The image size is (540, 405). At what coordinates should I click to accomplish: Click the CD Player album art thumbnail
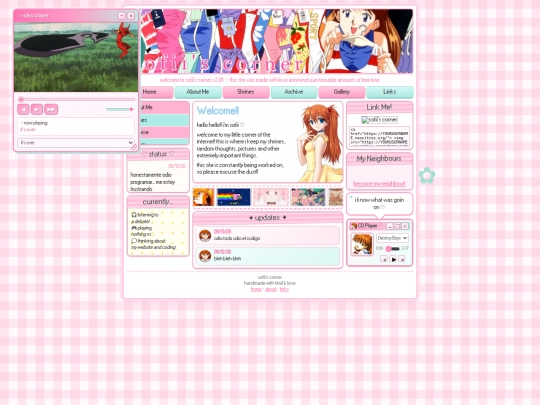[362, 244]
